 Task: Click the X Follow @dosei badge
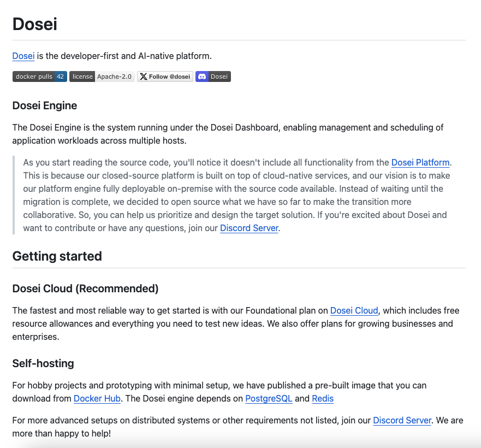coord(165,76)
